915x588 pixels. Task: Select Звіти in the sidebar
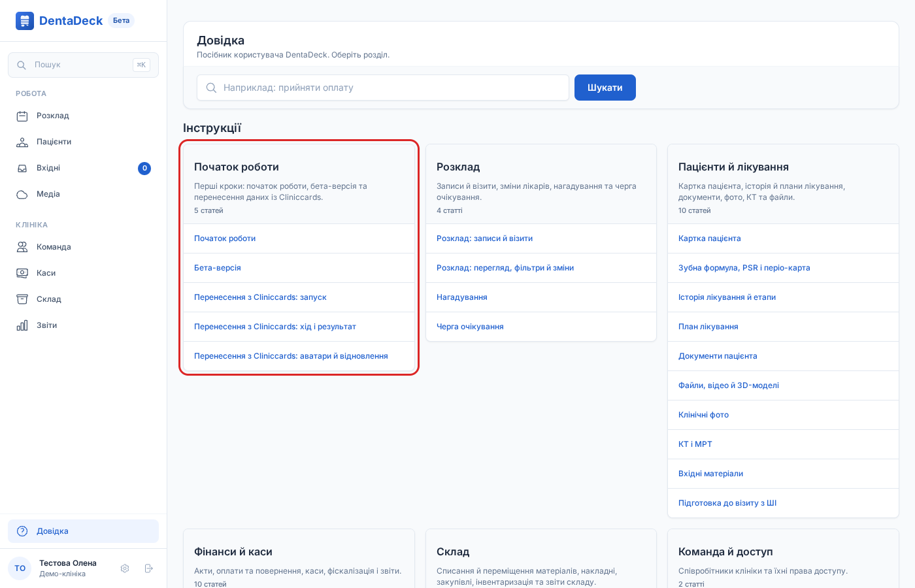tap(84, 325)
